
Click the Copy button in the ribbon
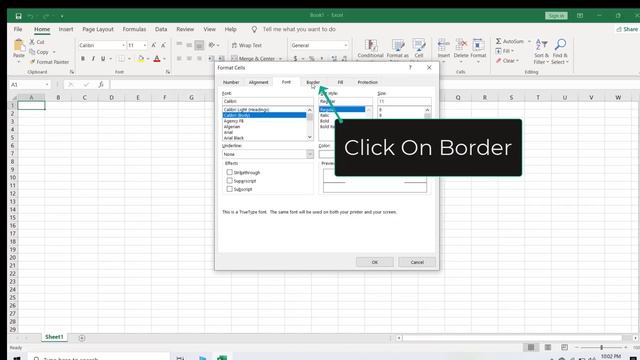(39, 52)
